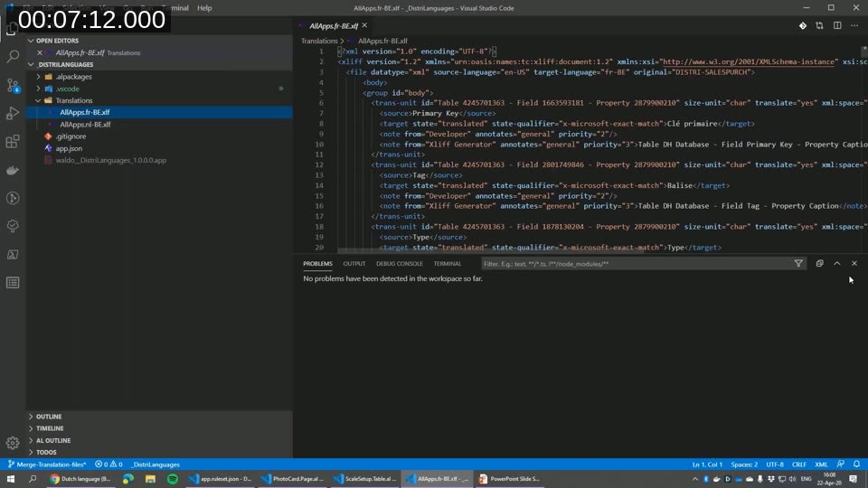
Task: Close the AllApps.fr-BE.xlf editor tab
Action: [x=364, y=25]
